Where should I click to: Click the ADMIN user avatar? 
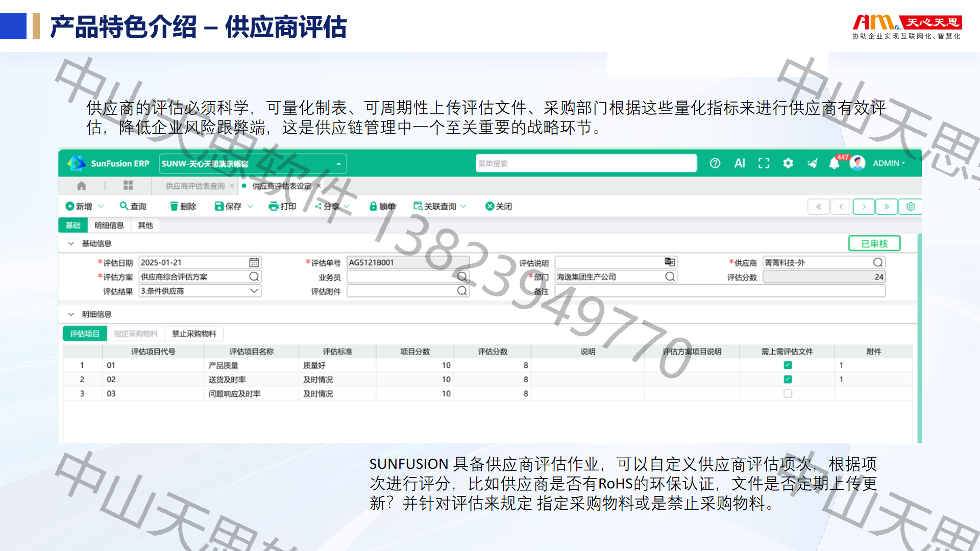click(x=857, y=163)
